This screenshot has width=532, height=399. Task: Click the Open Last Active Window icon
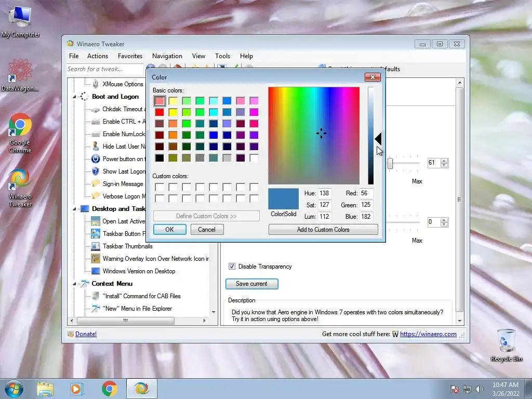(96, 221)
